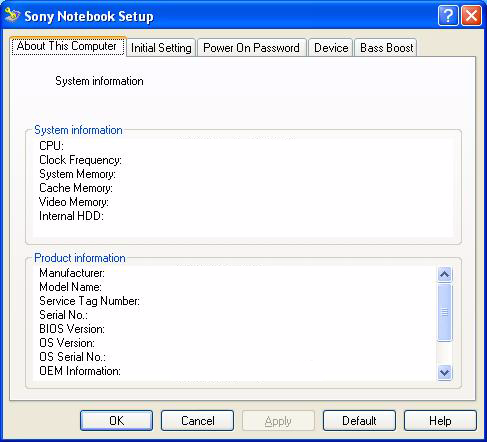Click the question mark help button in title bar
This screenshot has height=442, width=487.
coord(448,16)
